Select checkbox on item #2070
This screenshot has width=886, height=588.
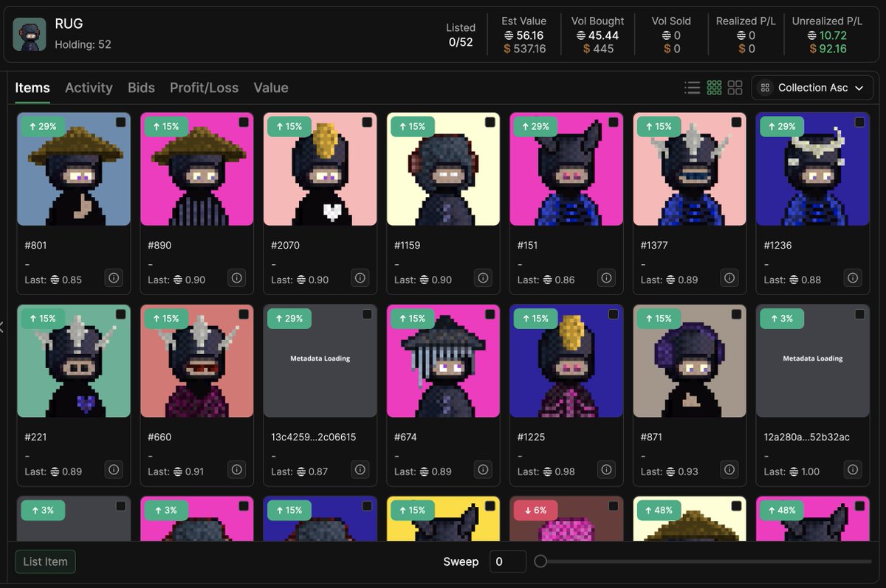pyautogui.click(x=367, y=122)
